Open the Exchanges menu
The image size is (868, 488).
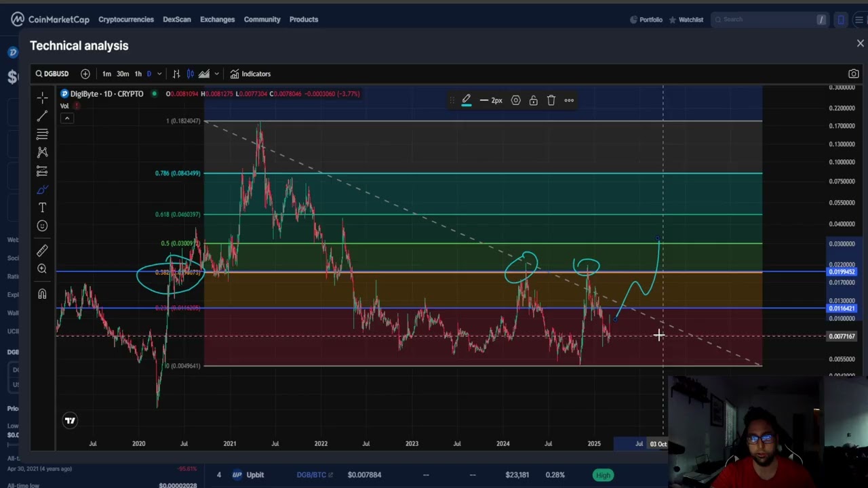pyautogui.click(x=217, y=19)
